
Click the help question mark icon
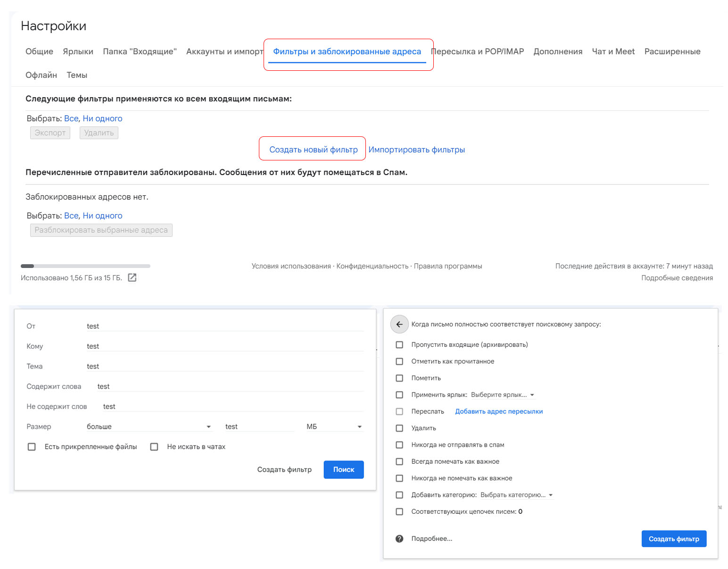tap(399, 539)
